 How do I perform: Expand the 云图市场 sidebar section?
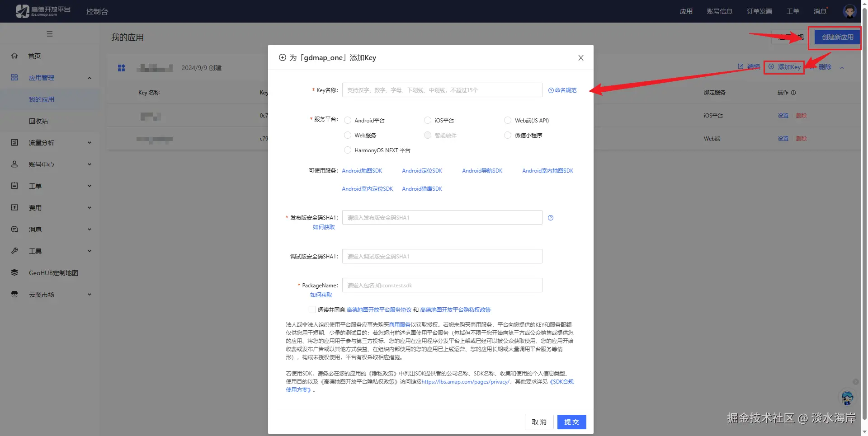90,295
